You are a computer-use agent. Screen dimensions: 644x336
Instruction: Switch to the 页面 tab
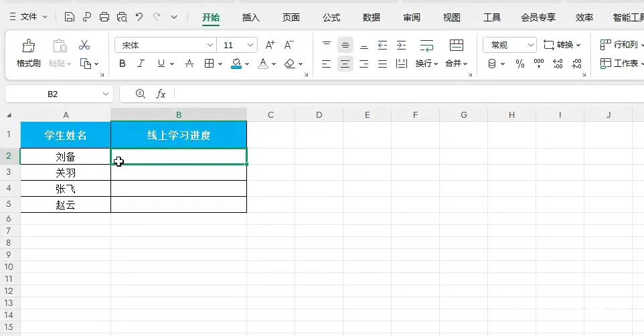pyautogui.click(x=291, y=17)
